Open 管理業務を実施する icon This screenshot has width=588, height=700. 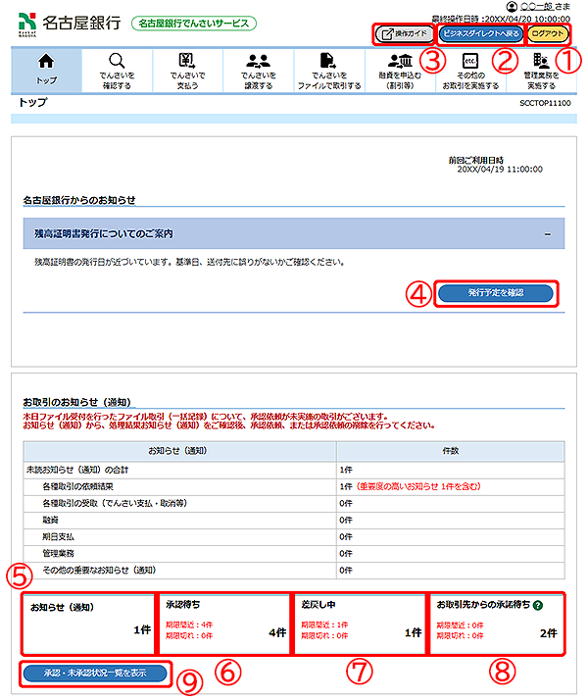pyautogui.click(x=541, y=62)
